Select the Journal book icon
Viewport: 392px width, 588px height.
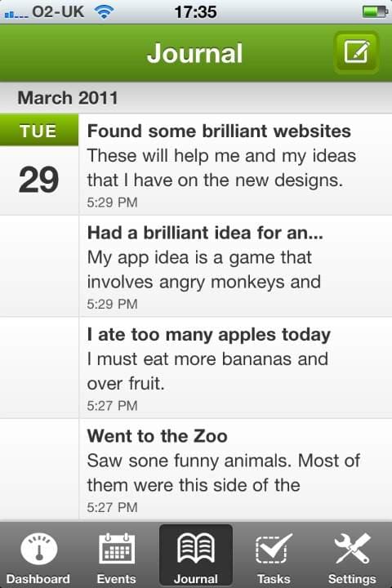tap(196, 549)
